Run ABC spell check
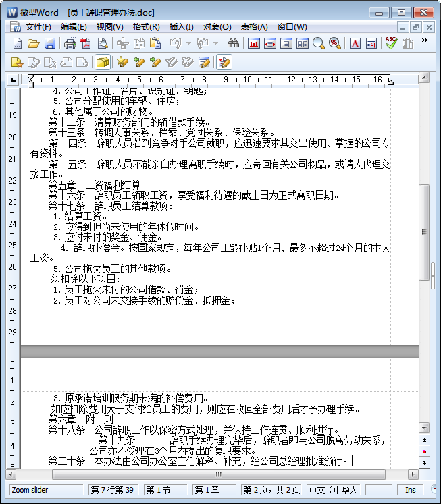The height and width of the screenshot is (504, 441). point(391,43)
